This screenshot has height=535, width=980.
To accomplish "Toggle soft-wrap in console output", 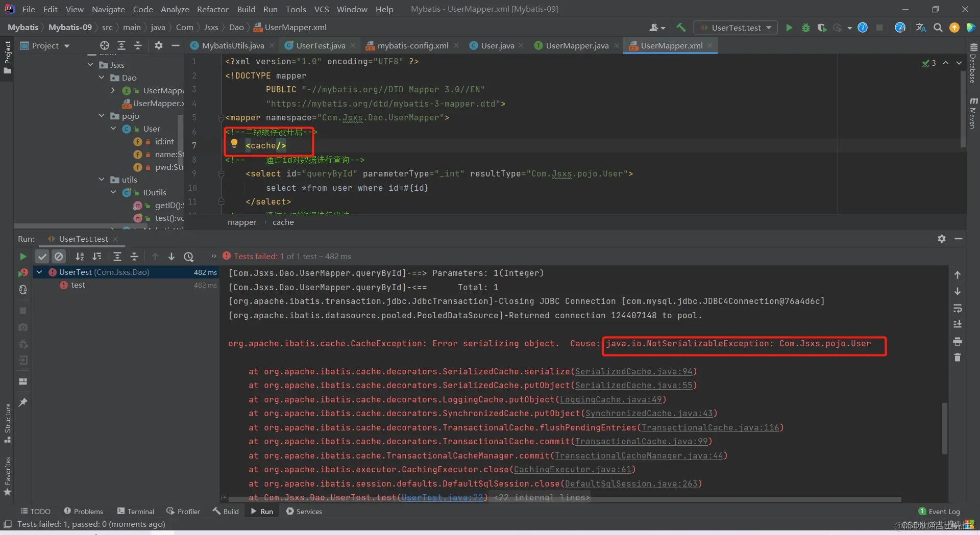I will (x=958, y=308).
